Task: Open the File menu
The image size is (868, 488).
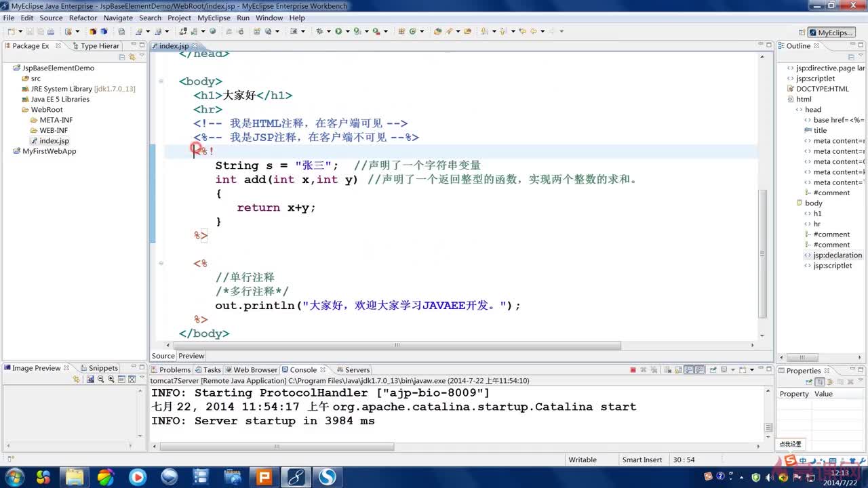Action: [x=9, y=18]
